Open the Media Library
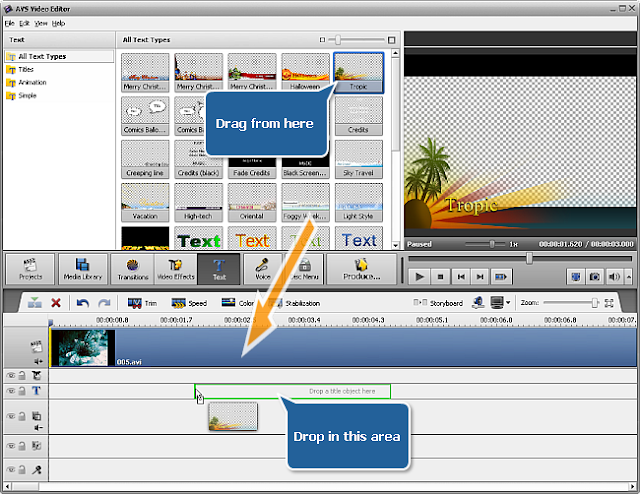 coord(82,269)
